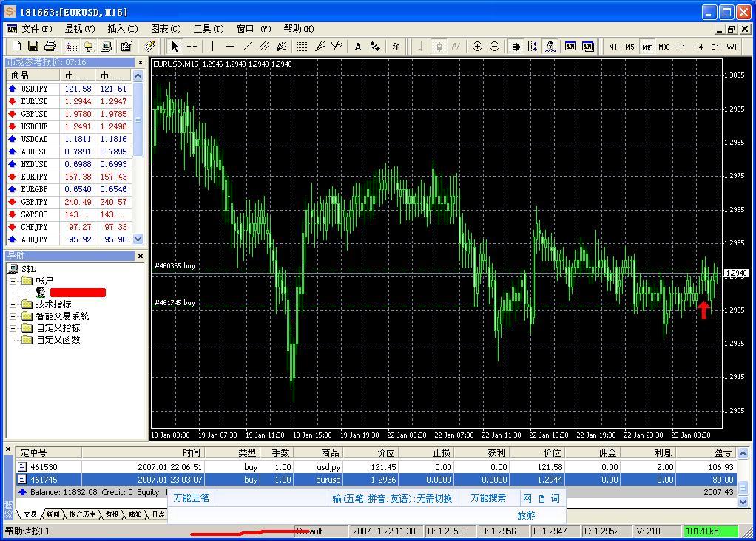Select the horizontal line drawing tool
756x541 pixels.
[x=229, y=47]
